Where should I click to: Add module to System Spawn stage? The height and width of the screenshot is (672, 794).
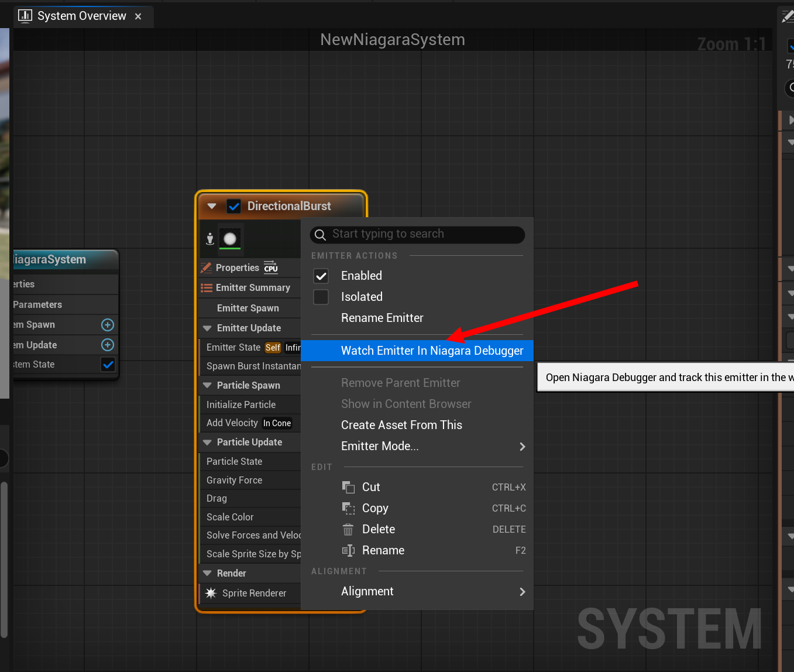pyautogui.click(x=108, y=325)
